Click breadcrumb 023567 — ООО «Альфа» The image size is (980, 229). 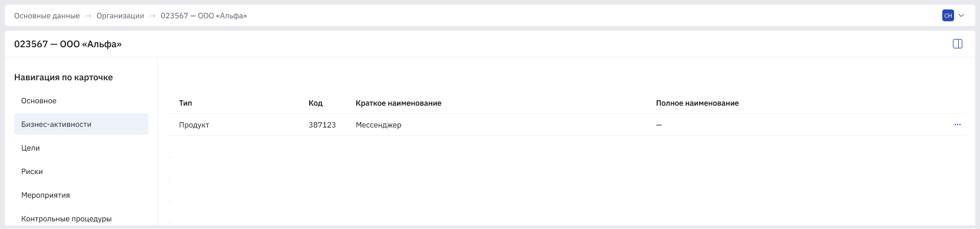(204, 16)
